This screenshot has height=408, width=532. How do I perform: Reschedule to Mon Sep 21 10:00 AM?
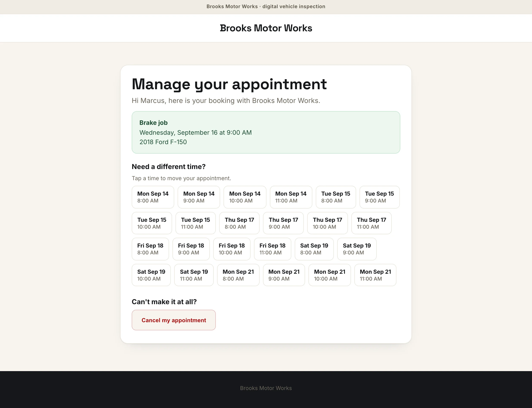329,275
